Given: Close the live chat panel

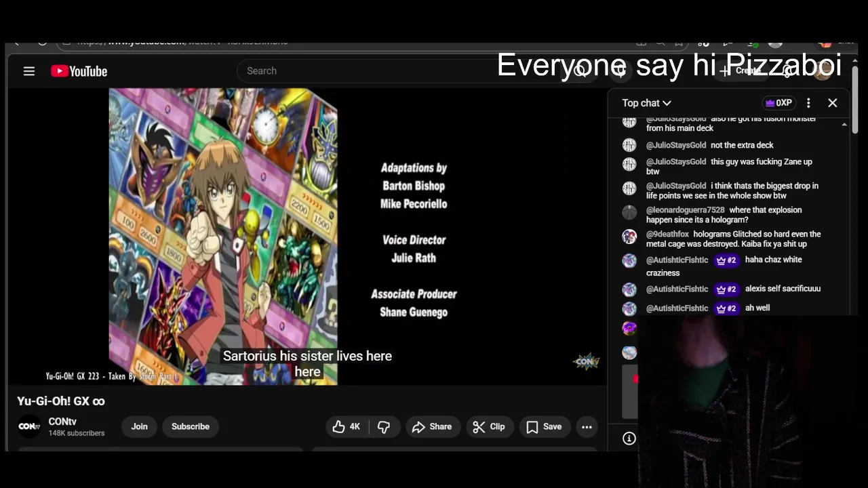Looking at the screenshot, I should coord(833,103).
